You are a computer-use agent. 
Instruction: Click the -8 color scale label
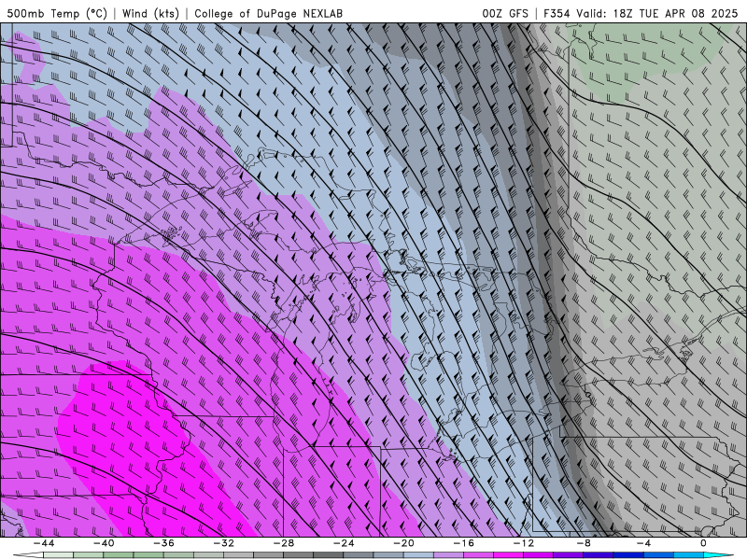pos(584,543)
